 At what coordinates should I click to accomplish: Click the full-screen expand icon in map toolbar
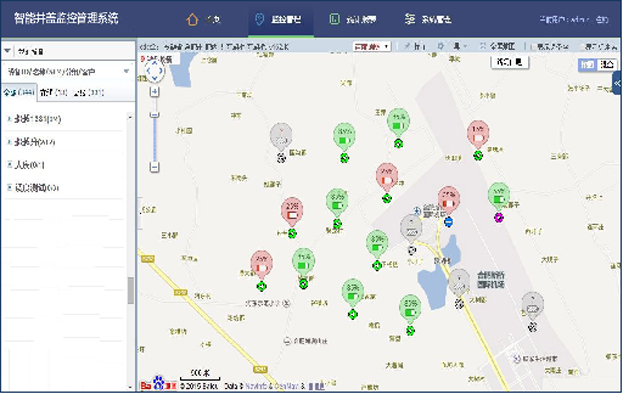pos(483,46)
